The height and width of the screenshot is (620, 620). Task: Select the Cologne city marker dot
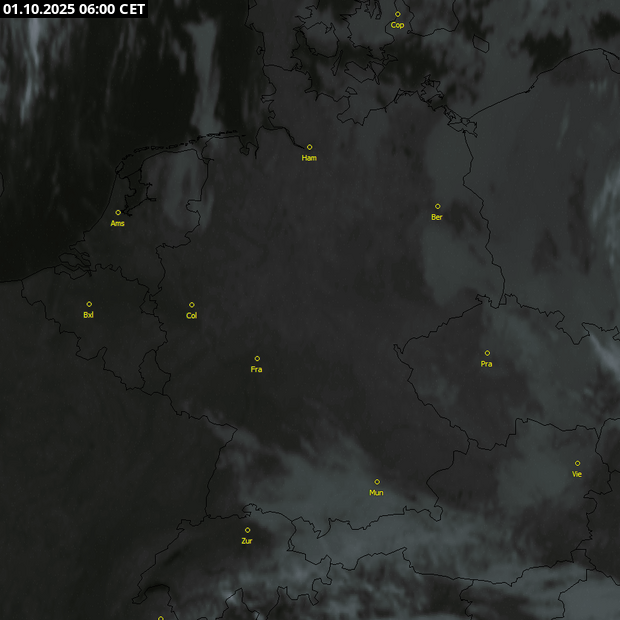click(192, 305)
